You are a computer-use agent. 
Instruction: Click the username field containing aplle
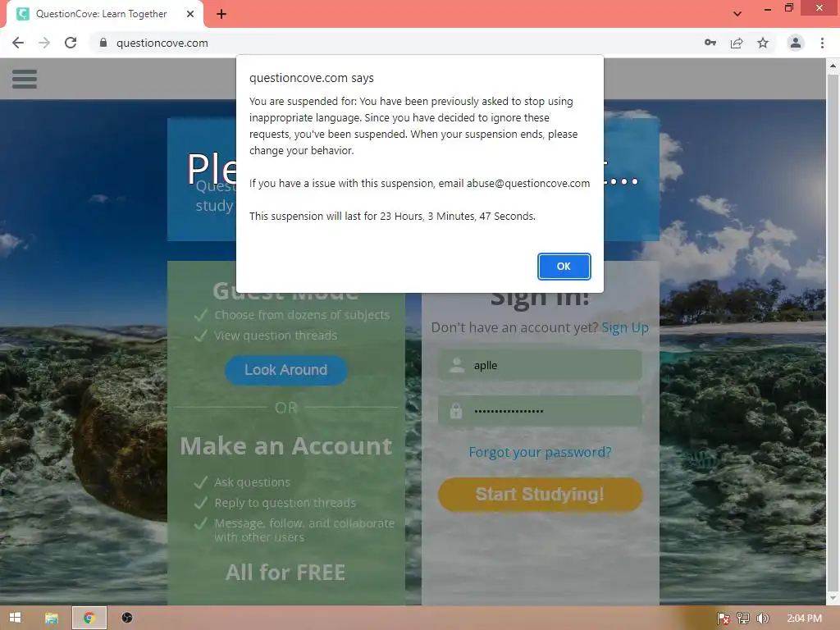540,365
